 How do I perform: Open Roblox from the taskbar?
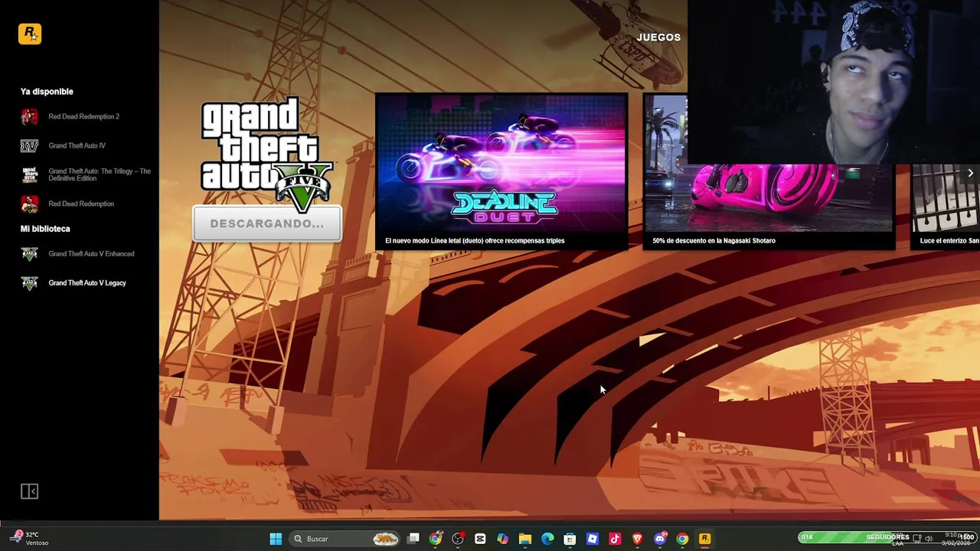(592, 539)
